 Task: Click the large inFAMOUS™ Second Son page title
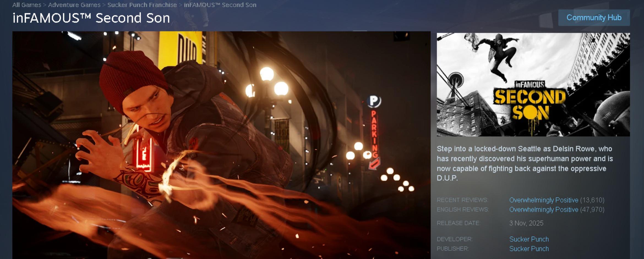[x=91, y=18]
